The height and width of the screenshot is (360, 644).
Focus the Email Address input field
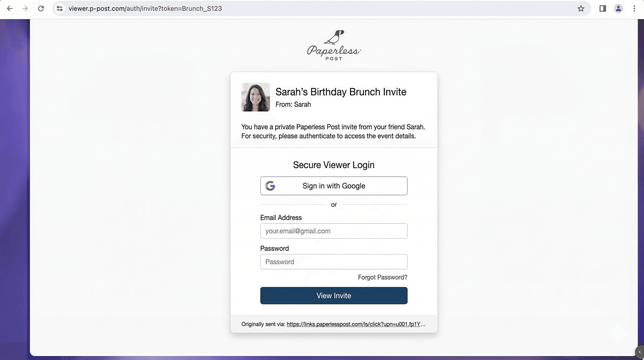tap(334, 231)
